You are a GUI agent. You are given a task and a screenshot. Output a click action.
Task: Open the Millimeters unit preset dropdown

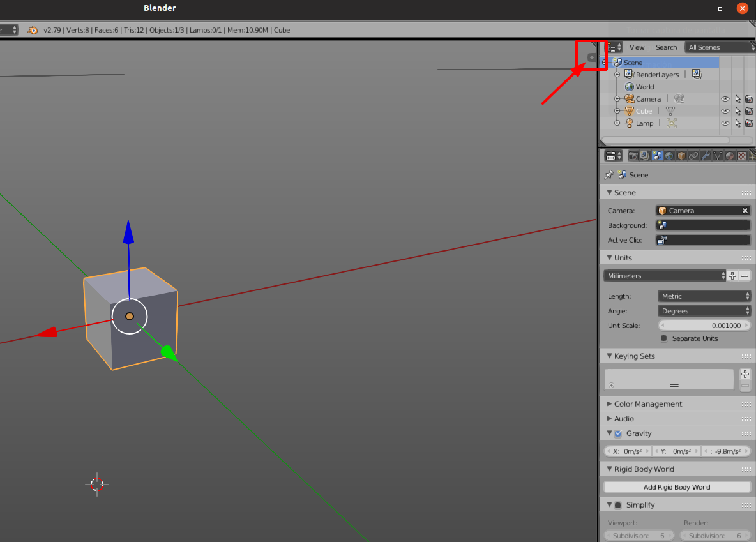pyautogui.click(x=665, y=276)
